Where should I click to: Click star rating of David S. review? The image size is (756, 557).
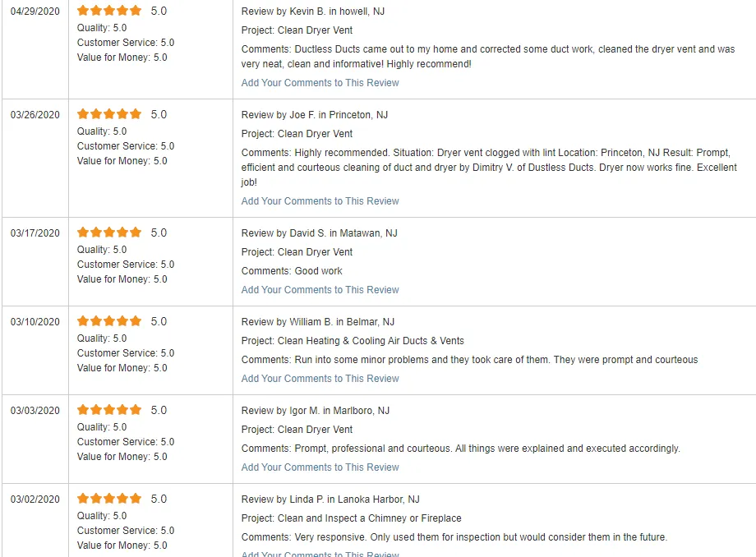click(109, 232)
